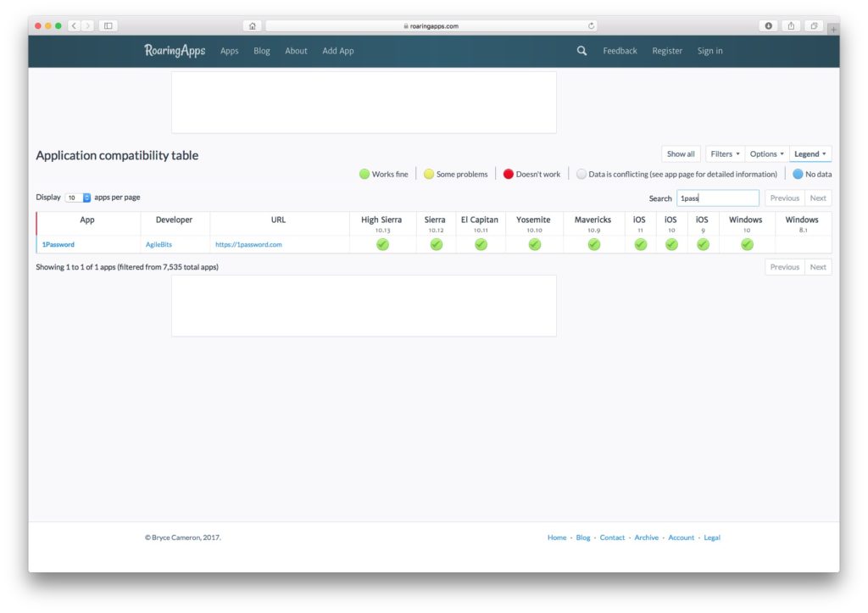Sort by App column header

click(87, 224)
